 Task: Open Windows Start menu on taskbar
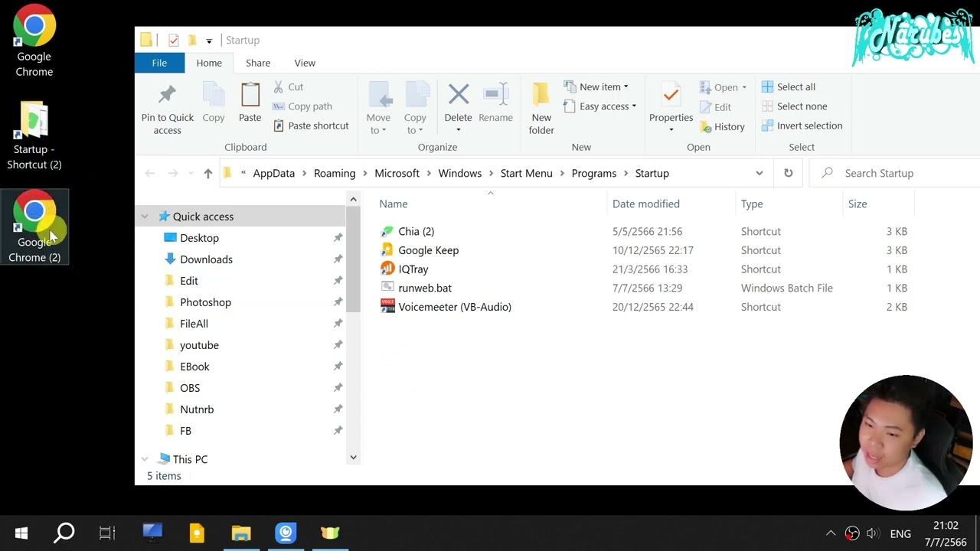click(21, 533)
